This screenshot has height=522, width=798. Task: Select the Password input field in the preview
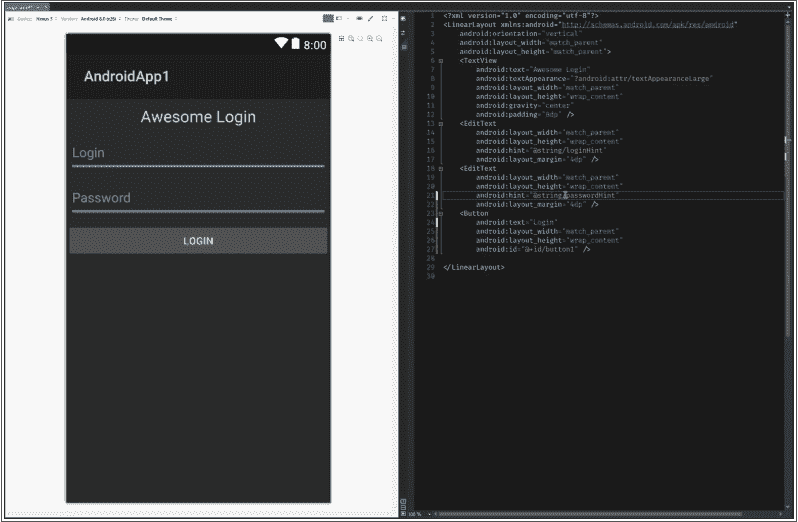point(198,199)
